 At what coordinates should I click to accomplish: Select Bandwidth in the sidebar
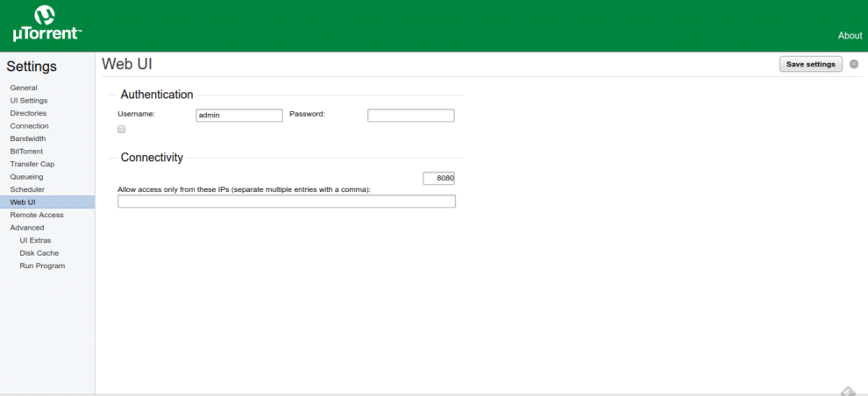28,138
